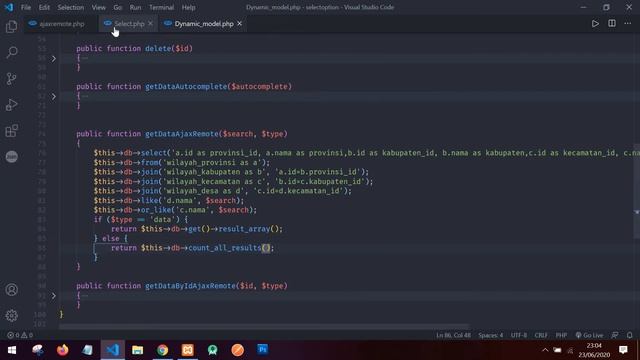The image size is (640, 360).
Task: Open the Search view in activity bar
Action: 11,52
